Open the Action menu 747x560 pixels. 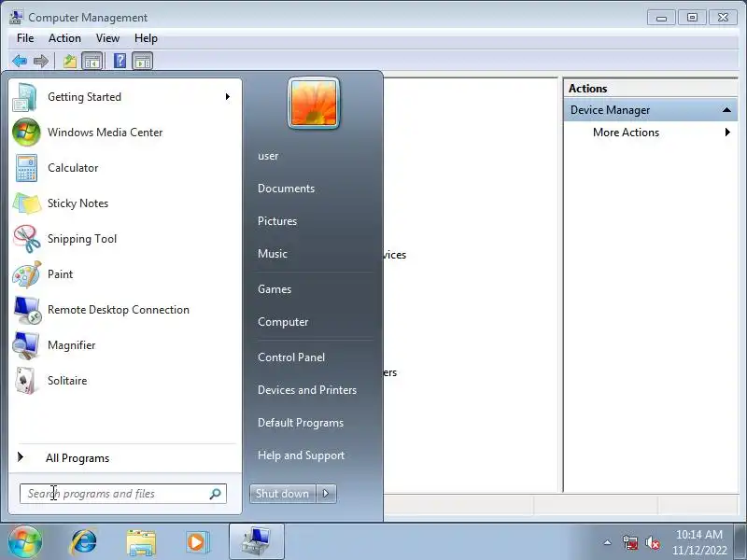pos(64,38)
